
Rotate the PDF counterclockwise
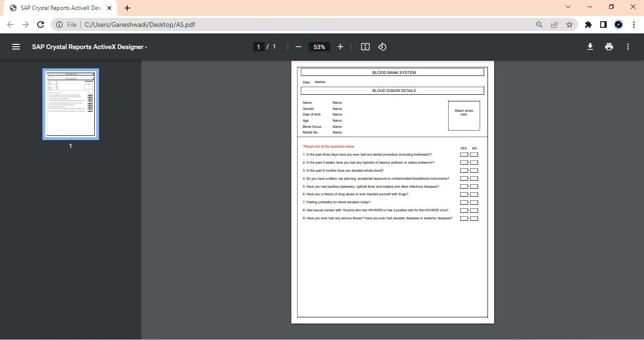[382, 47]
